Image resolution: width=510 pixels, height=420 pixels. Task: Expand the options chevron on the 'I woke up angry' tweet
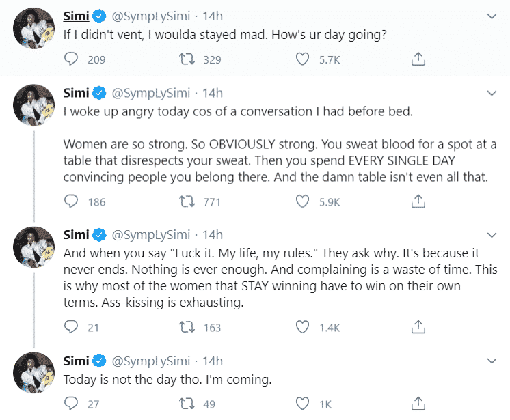[x=490, y=93]
